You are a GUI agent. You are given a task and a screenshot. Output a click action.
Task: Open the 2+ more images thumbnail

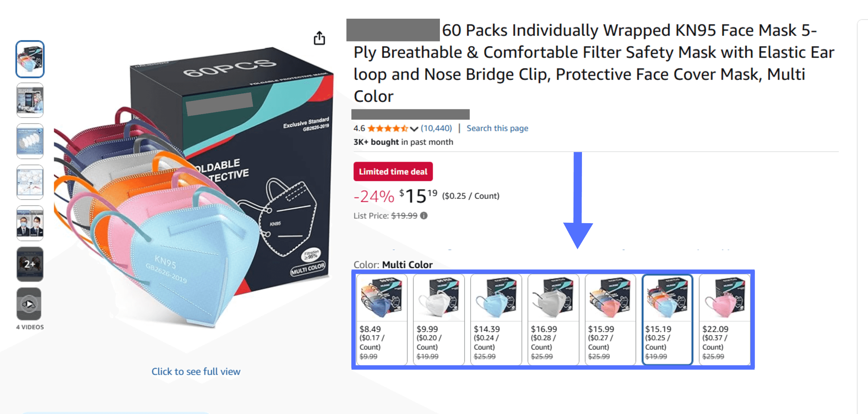click(x=30, y=264)
